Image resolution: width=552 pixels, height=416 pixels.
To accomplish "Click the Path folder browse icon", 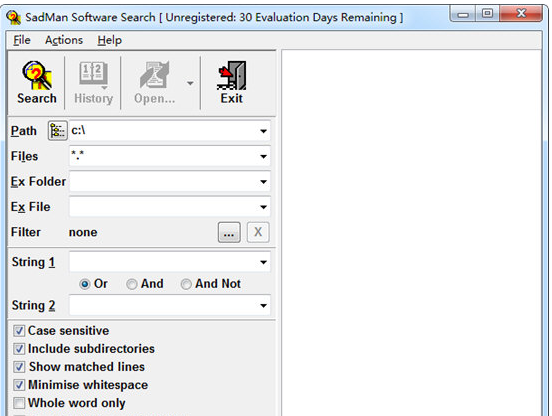I will point(58,131).
